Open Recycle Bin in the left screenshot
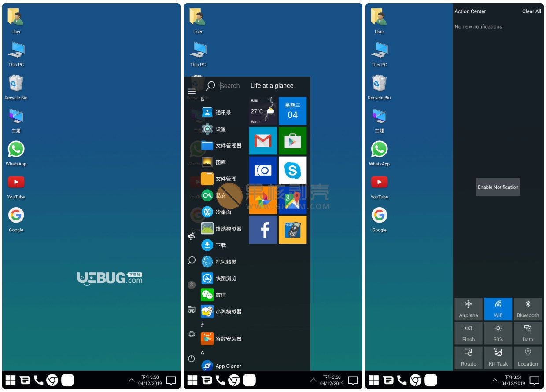This screenshot has width=546, height=392. coord(16,87)
